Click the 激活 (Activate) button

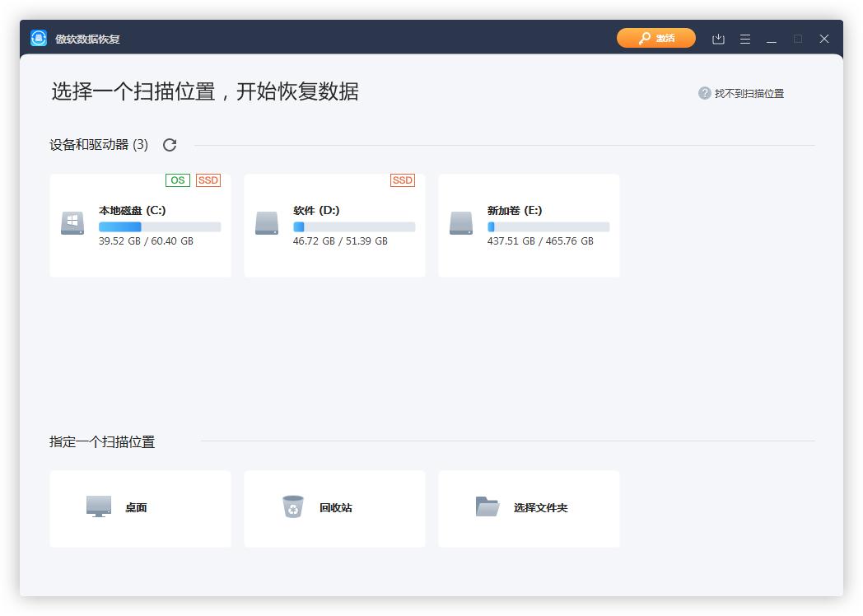(x=655, y=38)
